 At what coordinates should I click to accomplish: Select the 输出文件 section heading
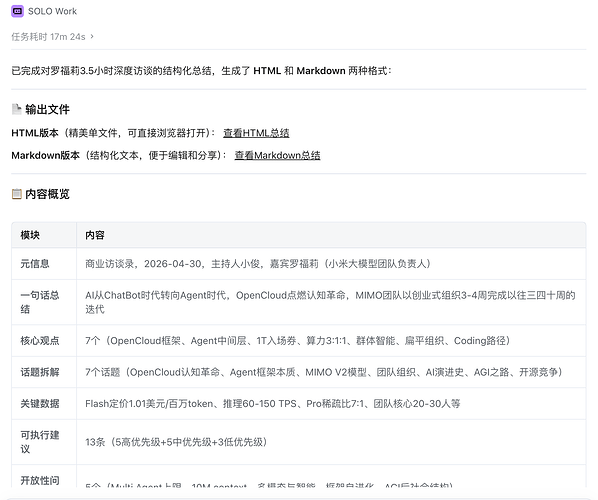[x=47, y=109]
